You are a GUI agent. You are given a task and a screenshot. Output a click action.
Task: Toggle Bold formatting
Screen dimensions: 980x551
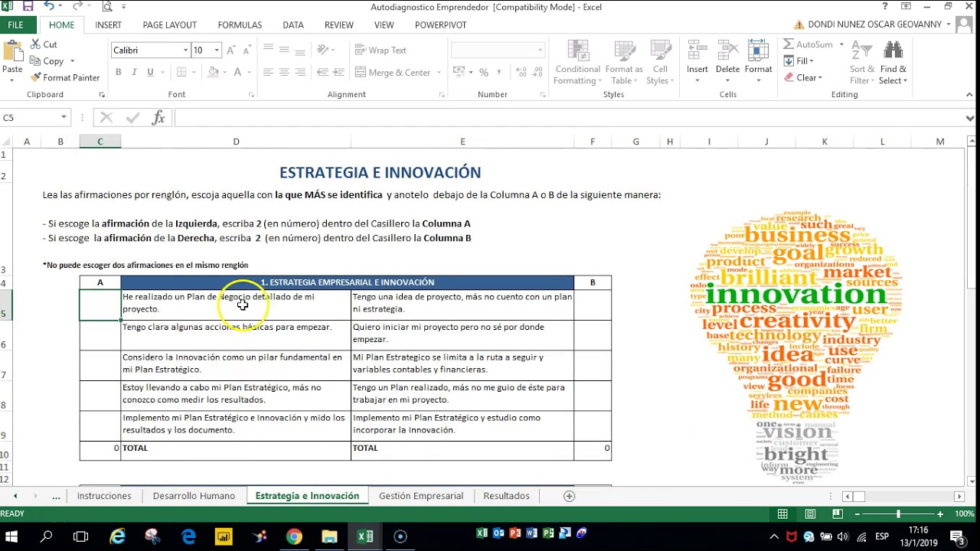pos(119,72)
